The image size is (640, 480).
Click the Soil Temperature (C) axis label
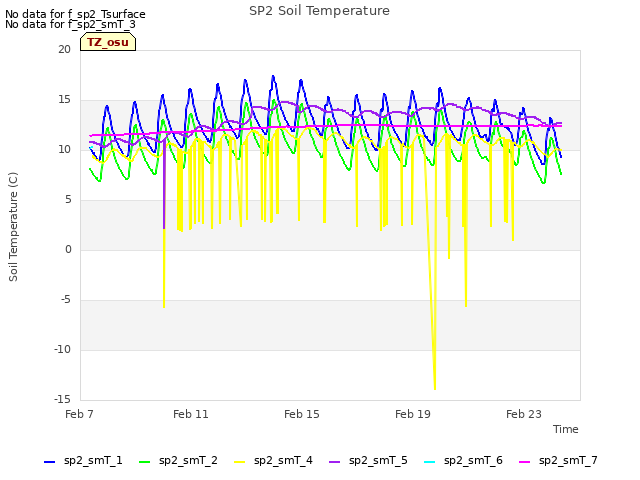(x=13, y=227)
